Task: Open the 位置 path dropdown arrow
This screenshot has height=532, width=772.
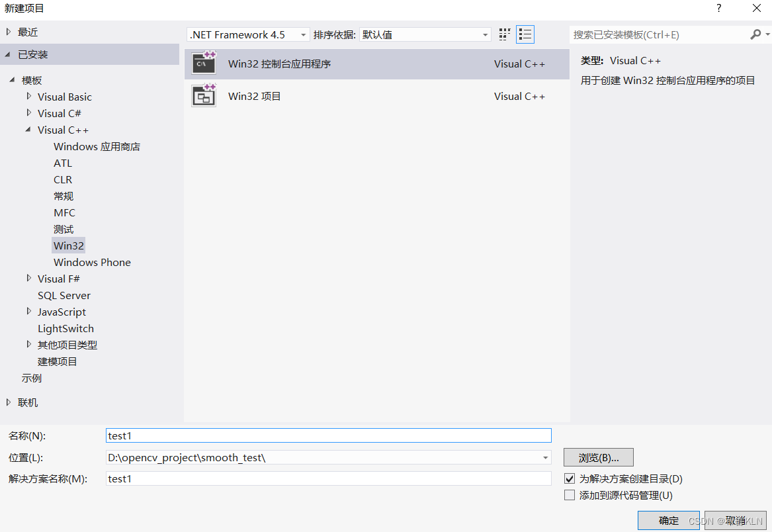Action: (x=545, y=457)
